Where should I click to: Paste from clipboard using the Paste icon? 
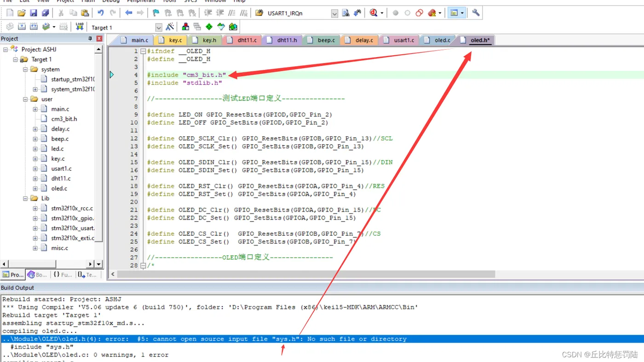(x=85, y=13)
